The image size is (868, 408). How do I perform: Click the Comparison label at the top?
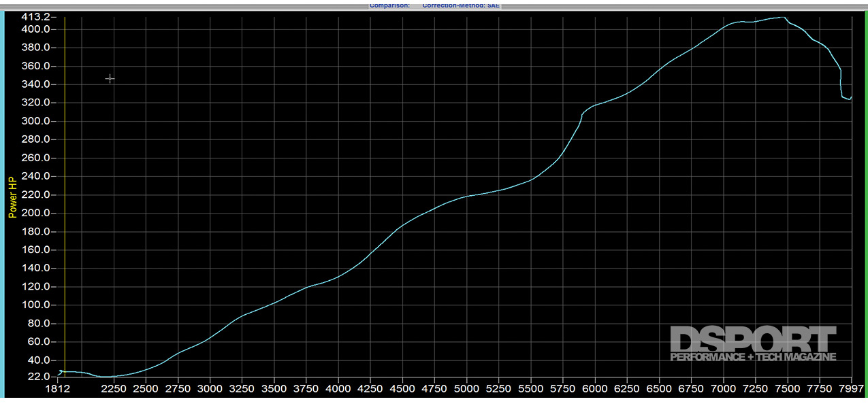389,5
